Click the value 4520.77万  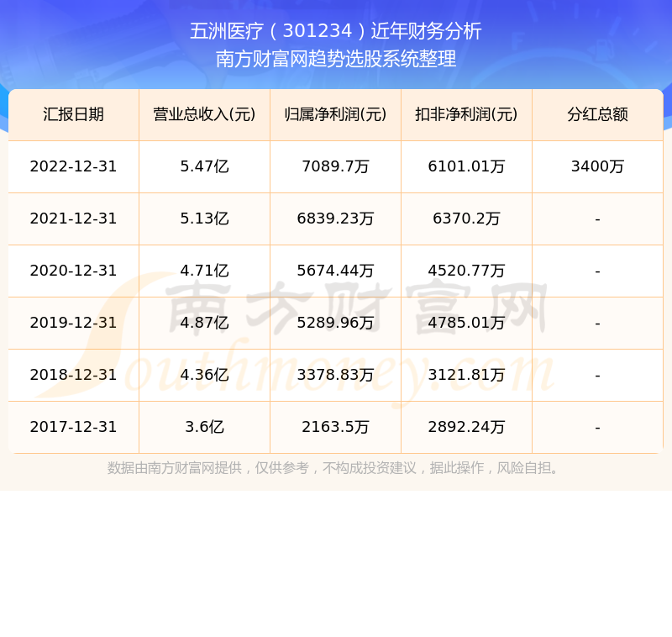tap(466, 271)
